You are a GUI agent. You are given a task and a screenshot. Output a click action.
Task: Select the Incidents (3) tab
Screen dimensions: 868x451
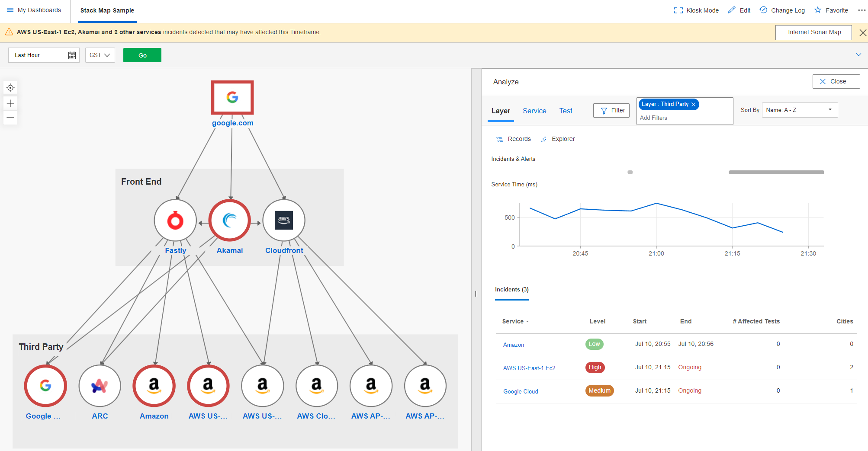512,290
